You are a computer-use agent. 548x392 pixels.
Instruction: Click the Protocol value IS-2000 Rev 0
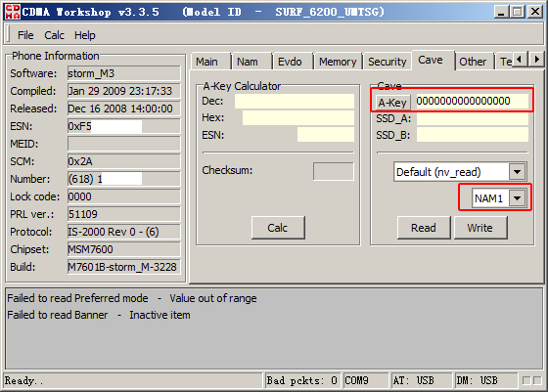coord(124,232)
